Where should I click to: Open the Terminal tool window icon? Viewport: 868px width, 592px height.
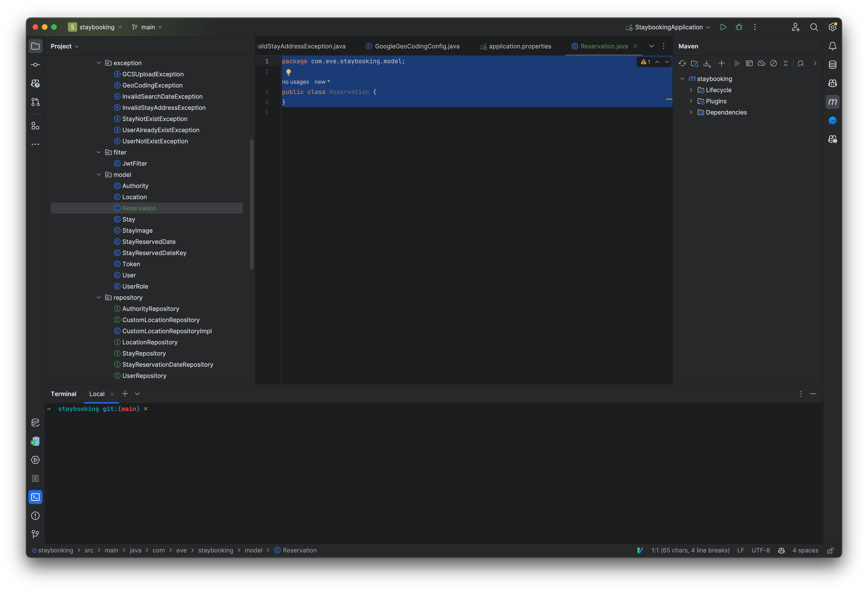35,497
